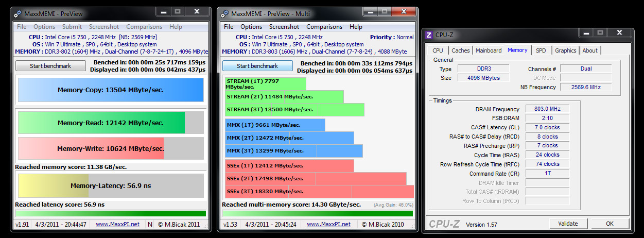The width and height of the screenshot is (644, 238).
Task: Click the v1.91 status bar entry
Action: click(x=22, y=225)
